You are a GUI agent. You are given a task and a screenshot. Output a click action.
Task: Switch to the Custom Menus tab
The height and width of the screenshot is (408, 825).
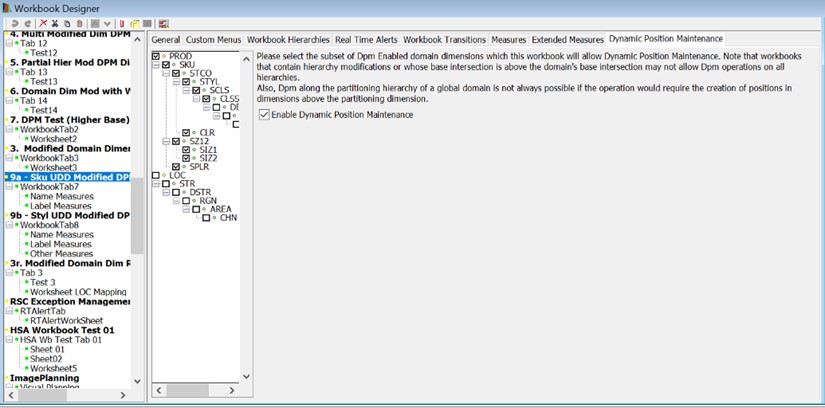pyautogui.click(x=213, y=39)
